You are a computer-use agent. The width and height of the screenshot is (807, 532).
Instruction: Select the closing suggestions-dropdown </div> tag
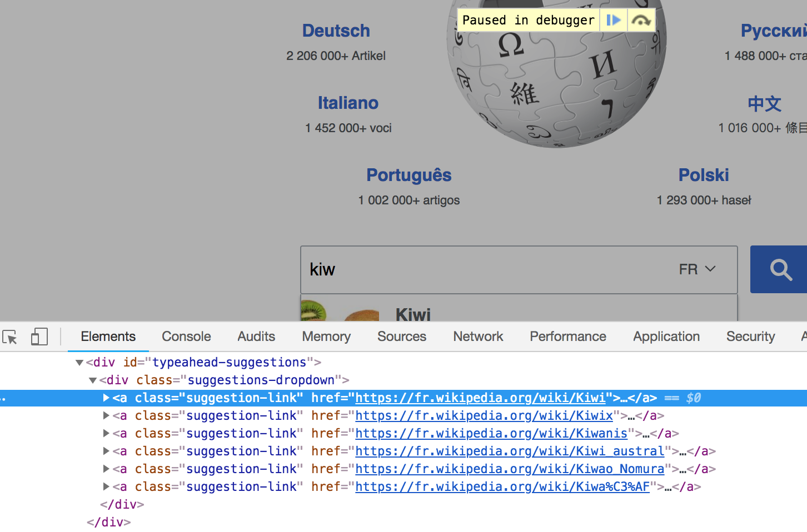[122, 504]
